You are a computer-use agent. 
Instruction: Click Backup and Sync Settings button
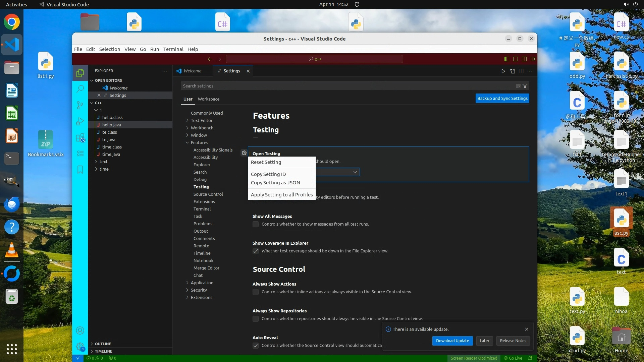tap(502, 98)
